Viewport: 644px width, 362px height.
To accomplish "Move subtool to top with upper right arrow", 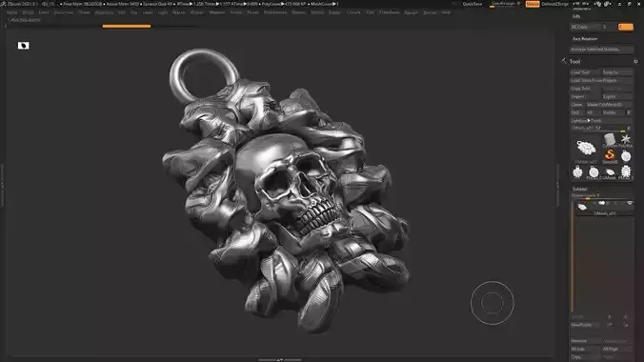I will tap(626, 317).
